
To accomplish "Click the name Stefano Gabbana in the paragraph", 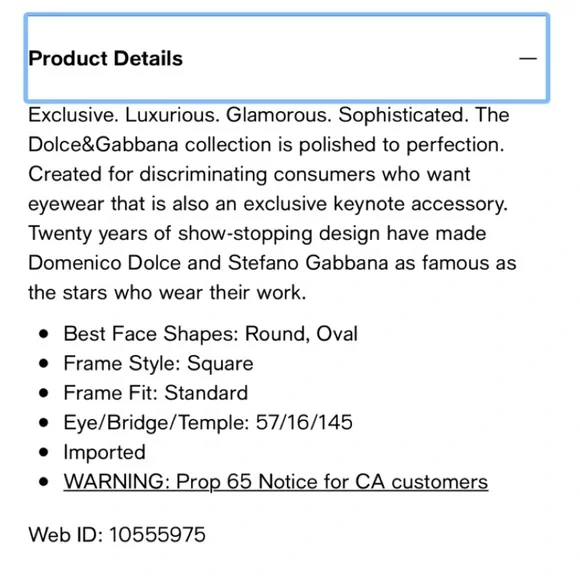I will [308, 263].
